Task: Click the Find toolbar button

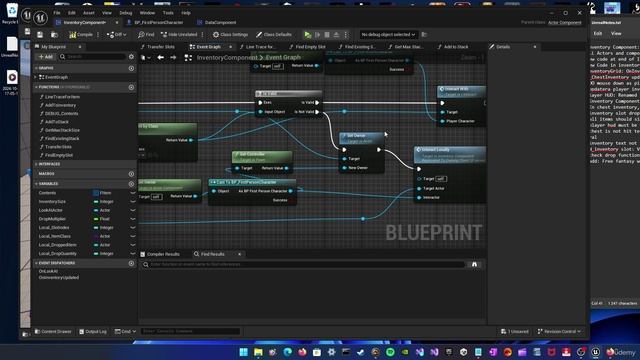Action: [146, 35]
